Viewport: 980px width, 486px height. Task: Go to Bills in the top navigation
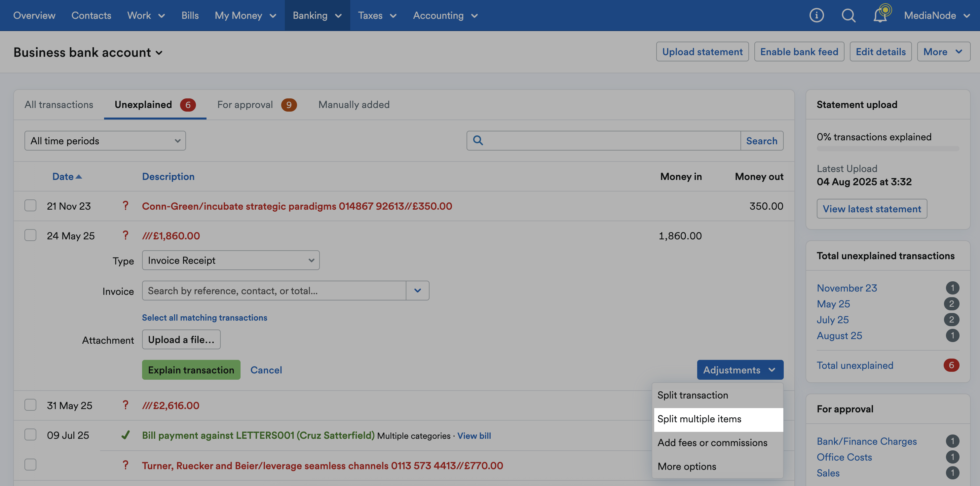(190, 15)
